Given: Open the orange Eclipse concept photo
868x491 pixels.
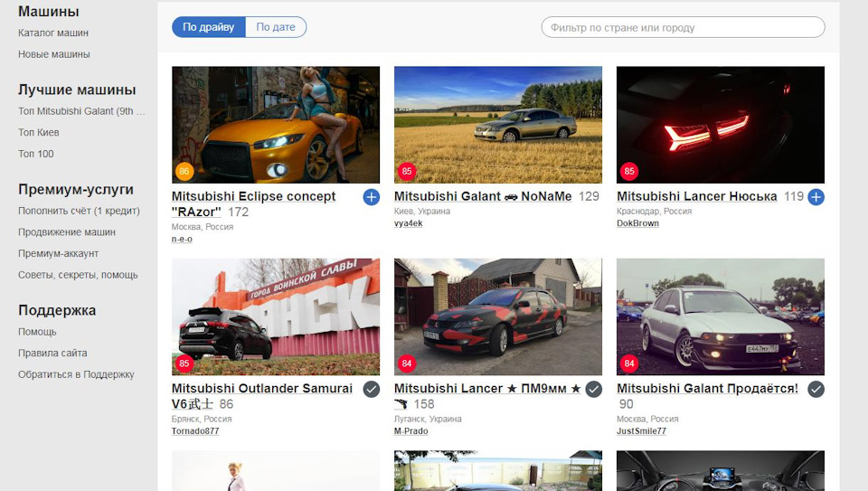Looking at the screenshot, I should 276,125.
